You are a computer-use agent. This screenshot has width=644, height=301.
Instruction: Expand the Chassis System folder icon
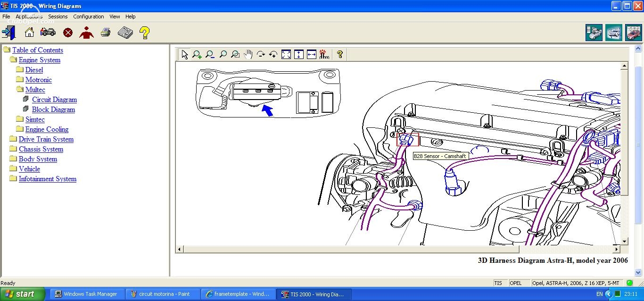click(13, 149)
